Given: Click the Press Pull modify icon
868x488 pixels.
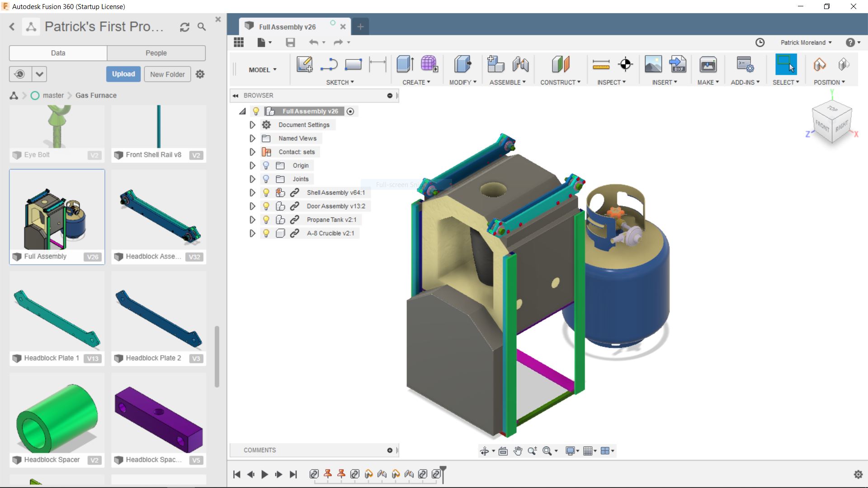Looking at the screenshot, I should pyautogui.click(x=462, y=64).
